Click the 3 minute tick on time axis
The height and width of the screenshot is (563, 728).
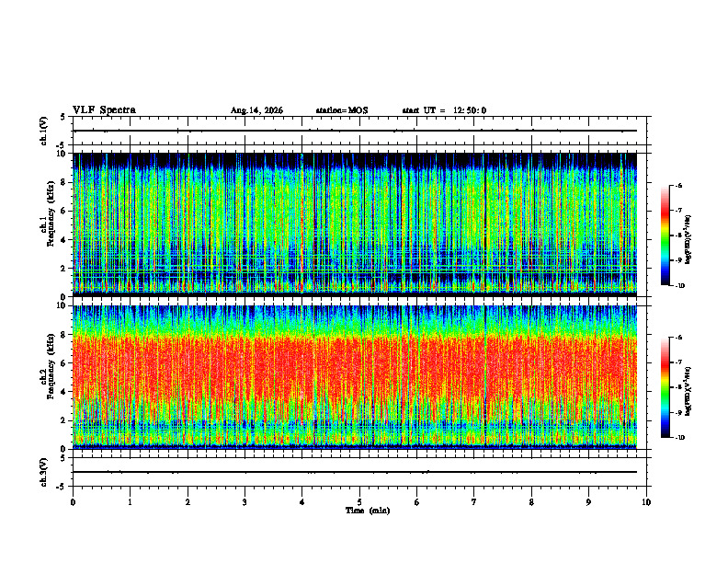(245, 502)
